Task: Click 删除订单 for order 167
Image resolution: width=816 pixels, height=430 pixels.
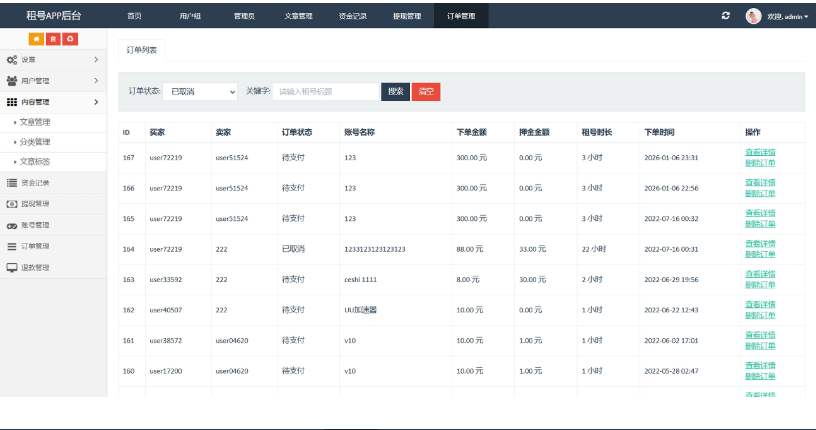Action: click(x=760, y=163)
